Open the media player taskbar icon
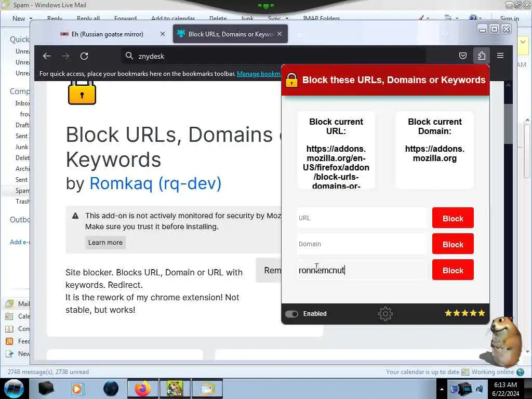The height and width of the screenshot is (399, 532). pos(77,389)
